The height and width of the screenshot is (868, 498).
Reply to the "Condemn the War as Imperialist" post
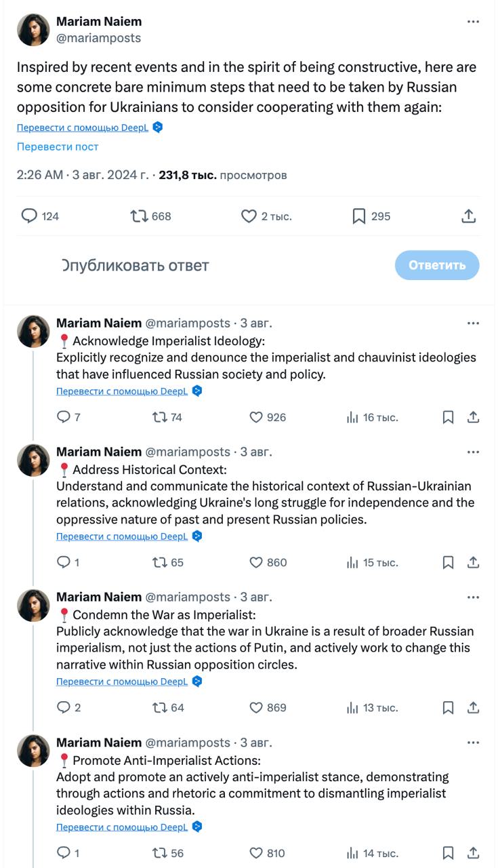[64, 707]
